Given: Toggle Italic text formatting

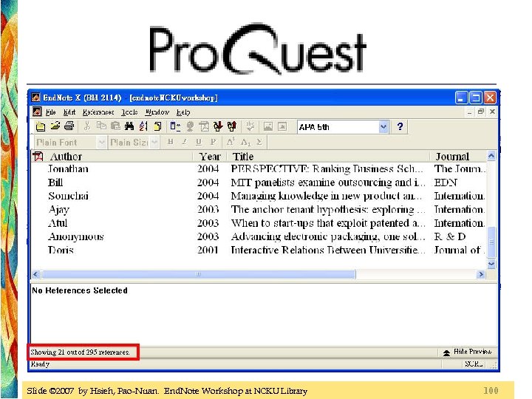Looking at the screenshot, I should point(184,142).
